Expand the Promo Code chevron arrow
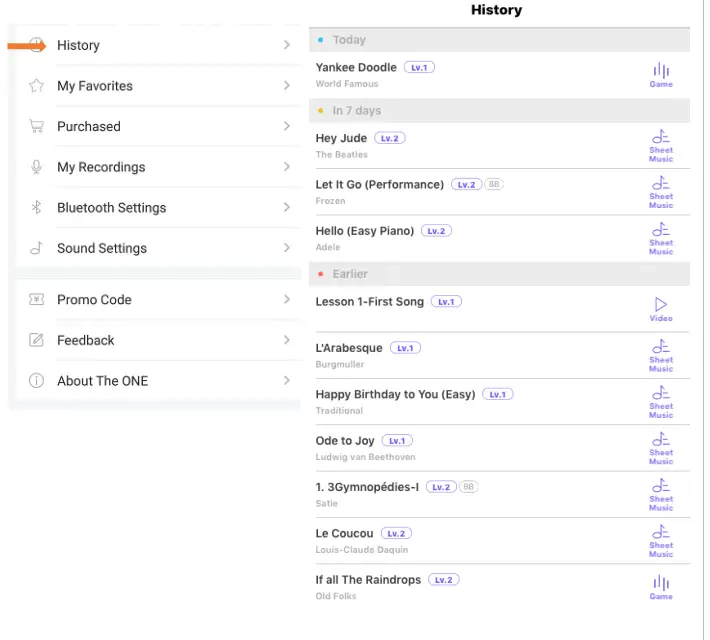710x640 pixels. click(x=287, y=299)
